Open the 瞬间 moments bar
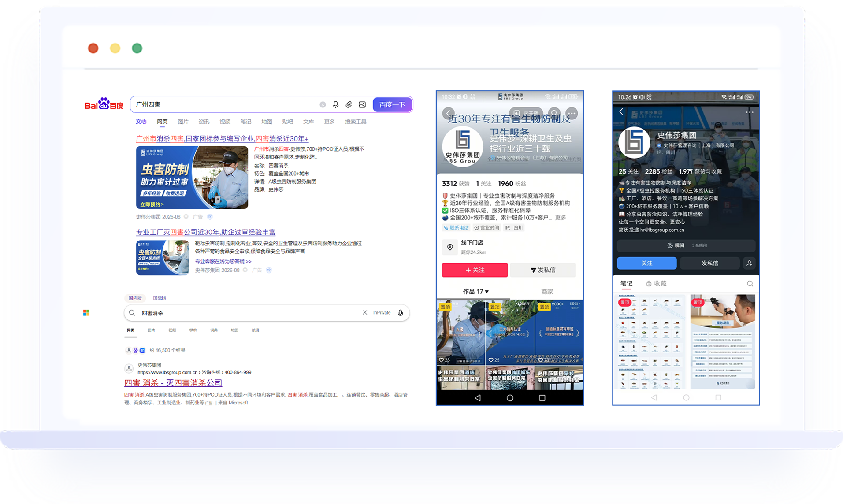The height and width of the screenshot is (504, 843). [x=686, y=245]
